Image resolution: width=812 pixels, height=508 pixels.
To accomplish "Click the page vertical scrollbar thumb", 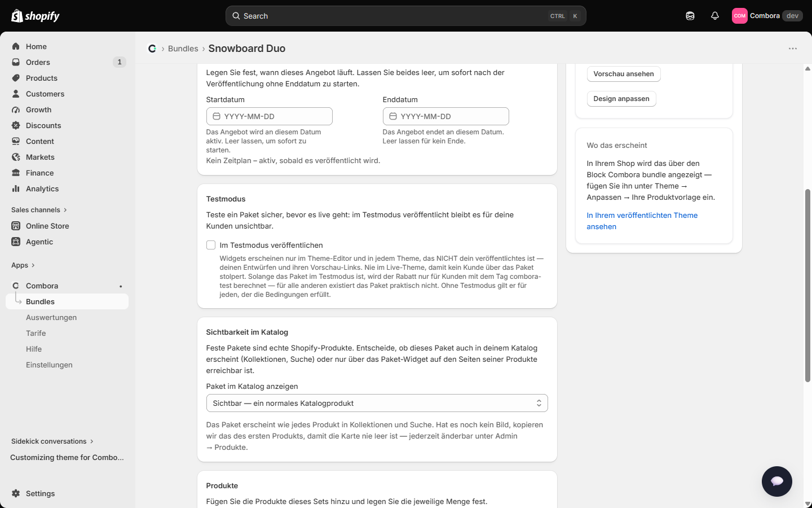I will coord(807,286).
